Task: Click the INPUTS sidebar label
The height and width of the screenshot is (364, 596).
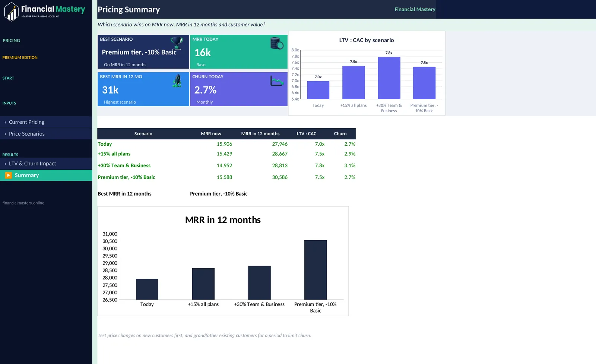Action: coord(9,103)
